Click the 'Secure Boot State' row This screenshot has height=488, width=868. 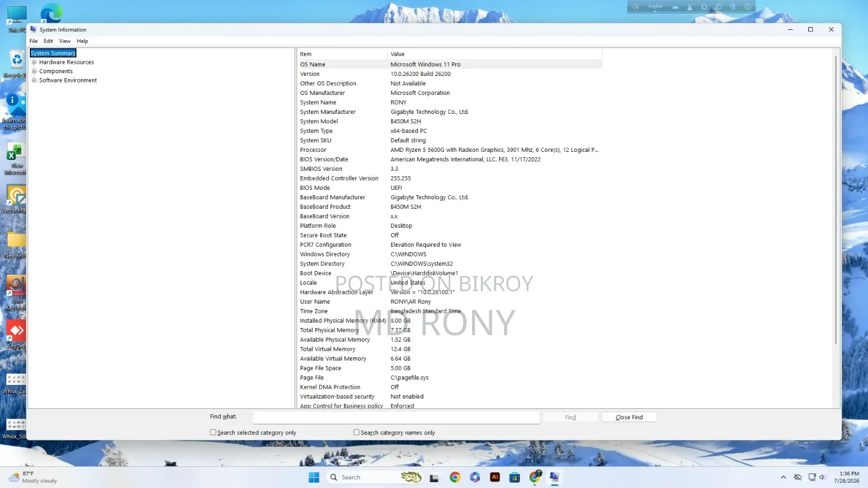[450, 235]
